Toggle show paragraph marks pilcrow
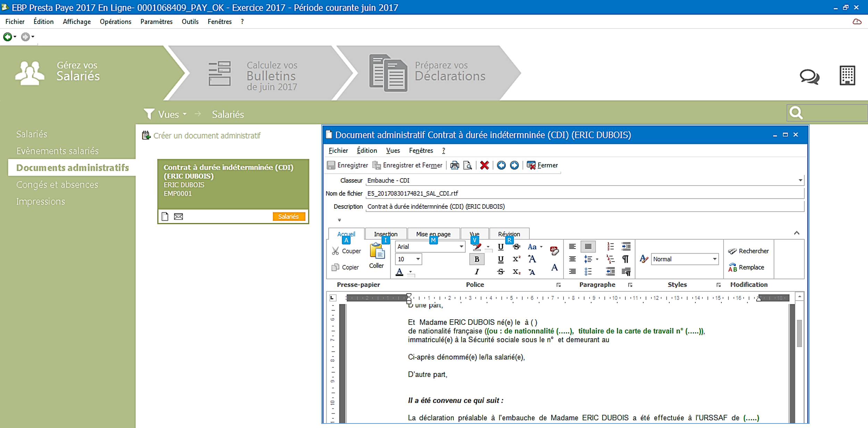Image resolution: width=868 pixels, height=428 pixels. click(x=625, y=259)
